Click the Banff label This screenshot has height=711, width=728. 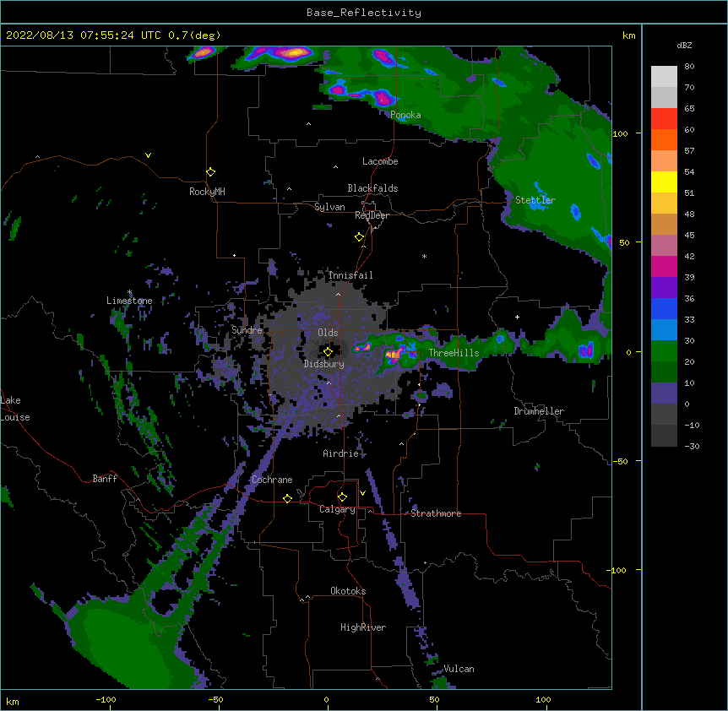(x=105, y=479)
